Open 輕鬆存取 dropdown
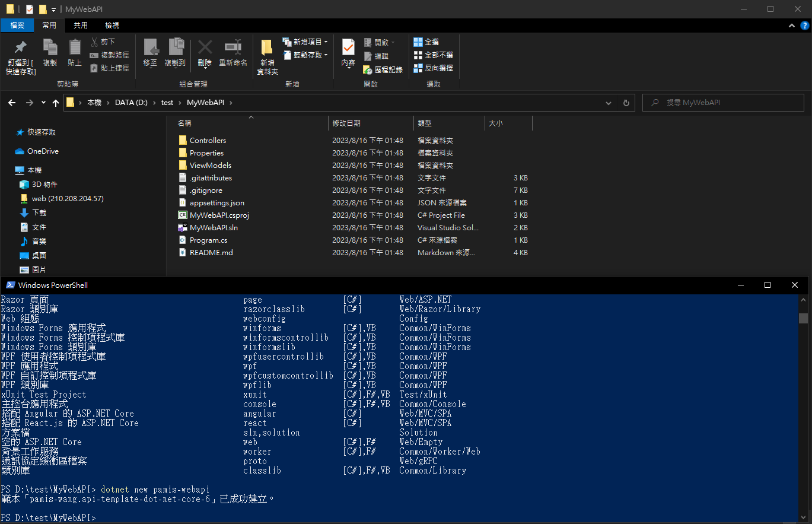The height and width of the screenshot is (524, 812). click(305, 55)
